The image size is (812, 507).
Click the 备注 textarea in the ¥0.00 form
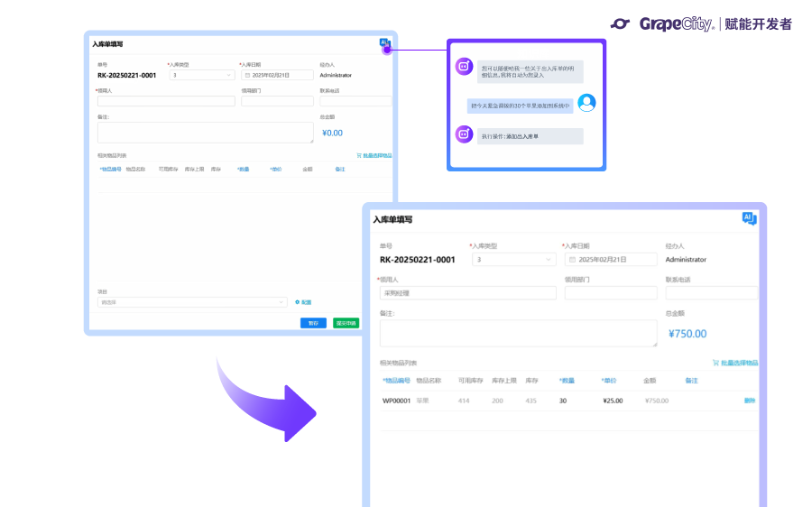point(205,133)
